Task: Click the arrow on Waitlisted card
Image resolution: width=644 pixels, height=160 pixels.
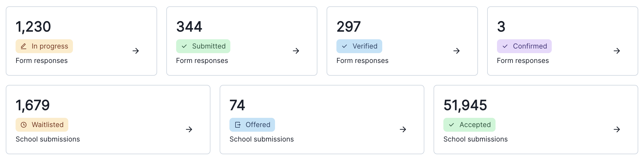Action: [189, 129]
